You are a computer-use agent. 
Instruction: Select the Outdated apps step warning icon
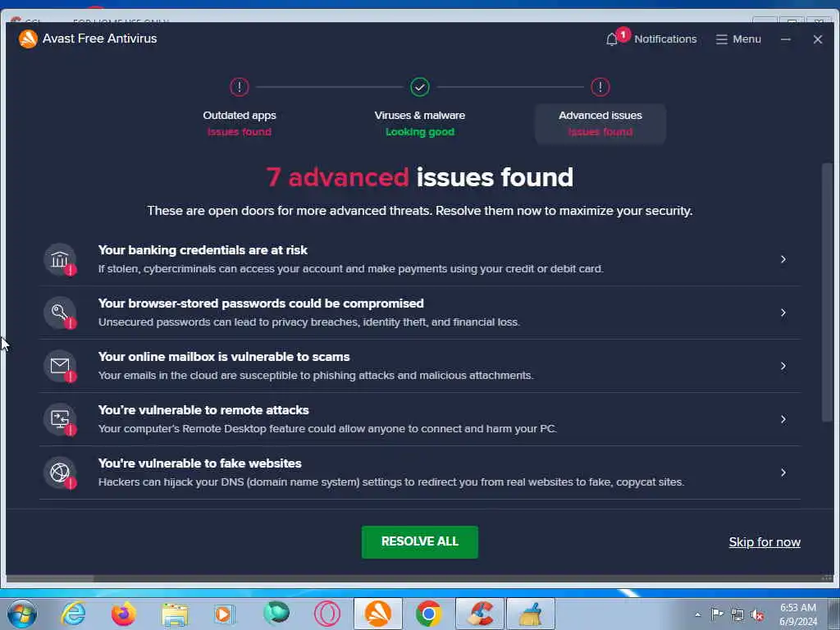240,87
